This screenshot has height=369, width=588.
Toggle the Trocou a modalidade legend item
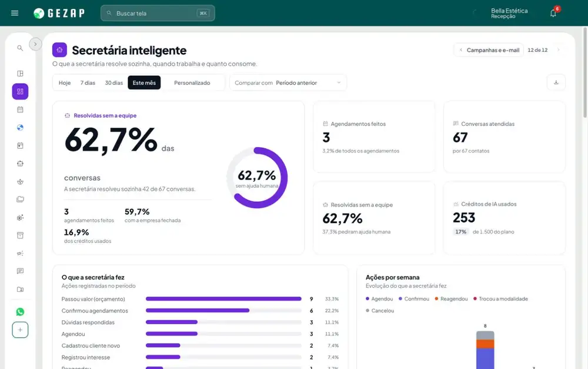coord(500,299)
